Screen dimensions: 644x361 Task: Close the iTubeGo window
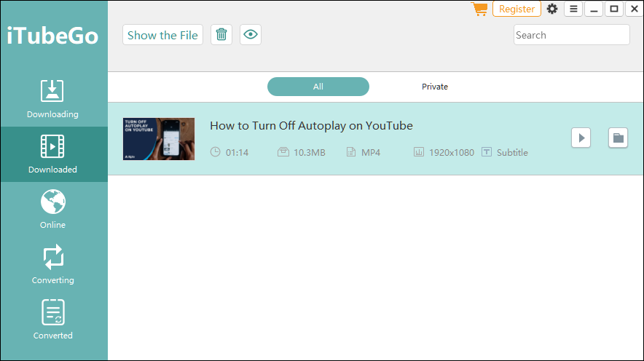(634, 9)
